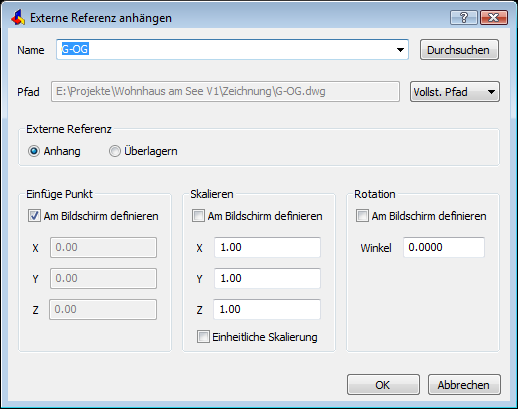Expand the Name combo box arrow
This screenshot has width=518, height=409.
click(400, 50)
